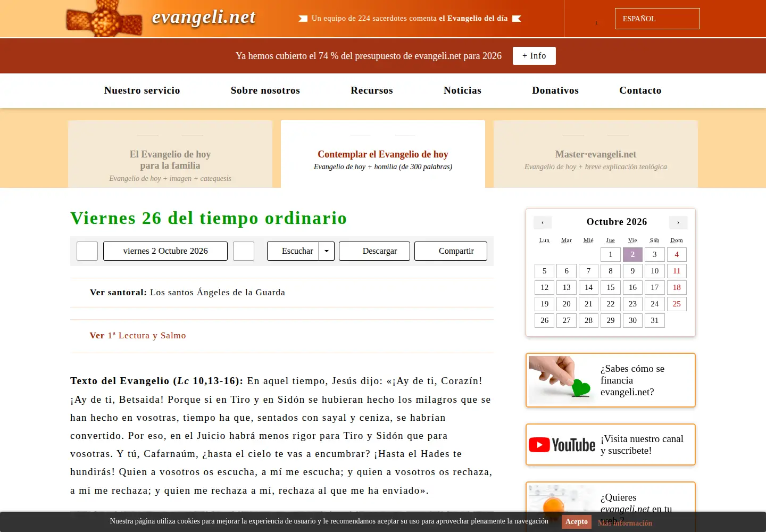Click the blank previous-day button left of the date
The height and width of the screenshot is (532, 766).
[87, 251]
